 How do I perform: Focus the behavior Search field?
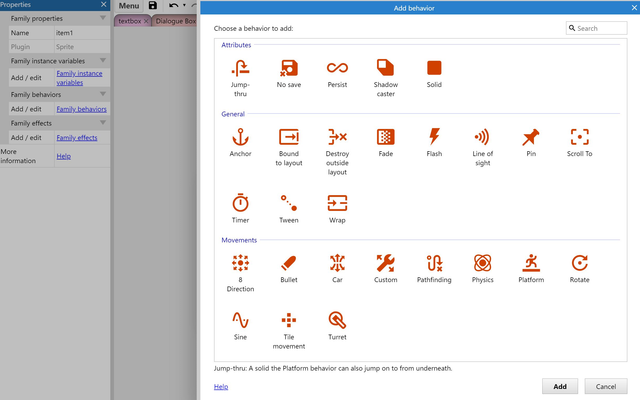tap(596, 28)
